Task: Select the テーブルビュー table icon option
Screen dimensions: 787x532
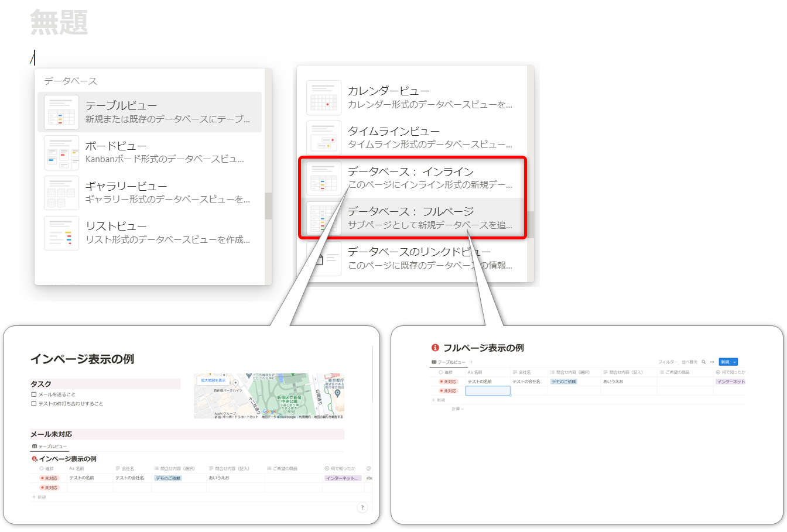Action: point(61,112)
